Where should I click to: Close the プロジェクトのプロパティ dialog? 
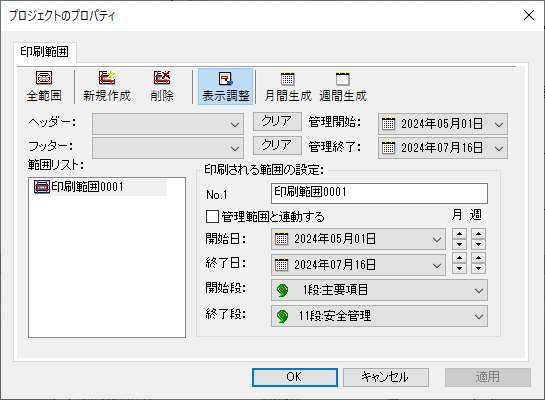(529, 15)
